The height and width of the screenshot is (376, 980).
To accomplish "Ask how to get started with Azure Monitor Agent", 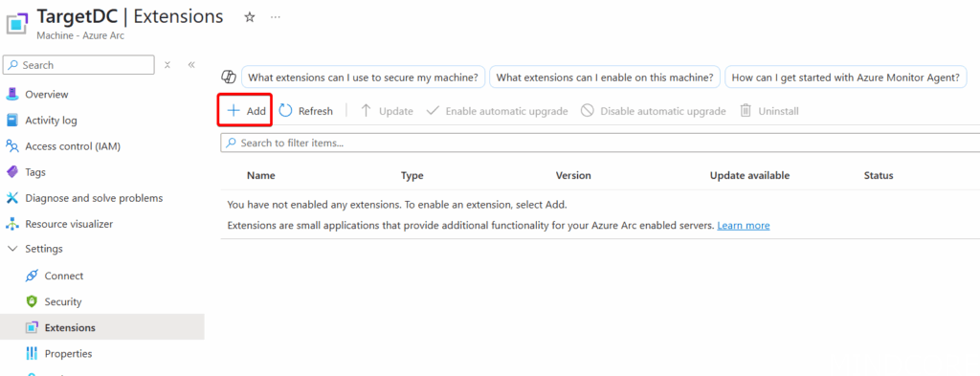I will coord(845,77).
